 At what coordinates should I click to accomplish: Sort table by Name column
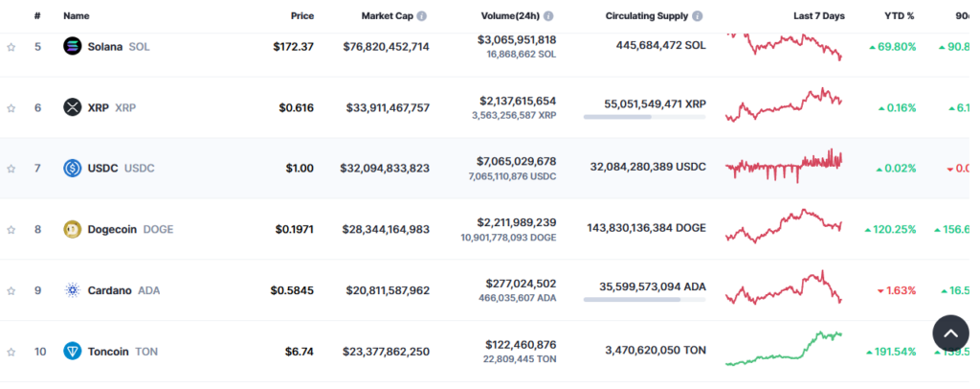pyautogui.click(x=77, y=16)
